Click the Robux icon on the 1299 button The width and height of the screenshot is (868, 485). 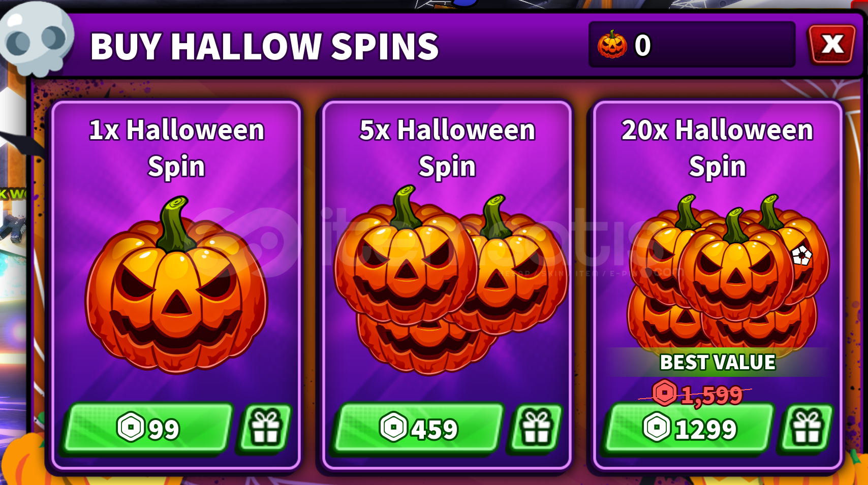(x=657, y=427)
